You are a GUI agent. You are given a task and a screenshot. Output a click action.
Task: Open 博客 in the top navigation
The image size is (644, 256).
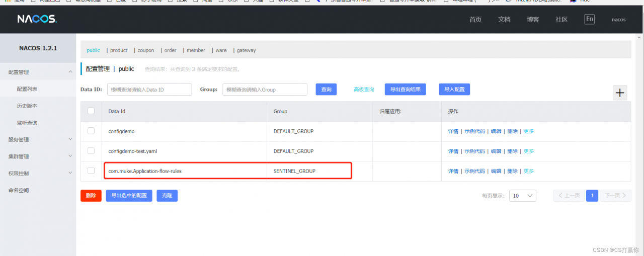[533, 20]
